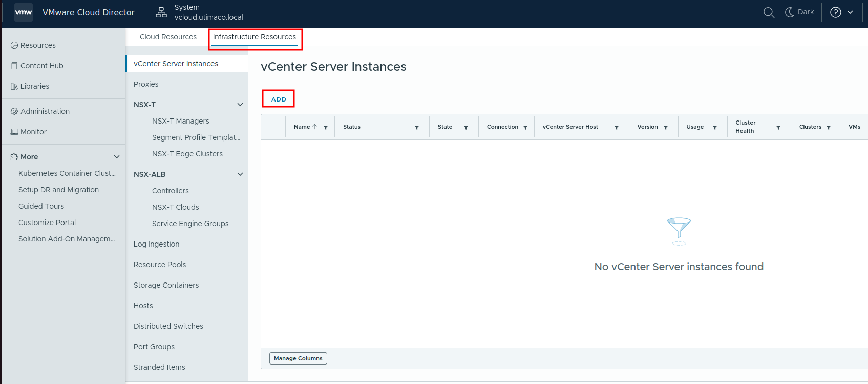Open the System organization icon
Viewport: 868px width, 384px height.
[x=161, y=12]
